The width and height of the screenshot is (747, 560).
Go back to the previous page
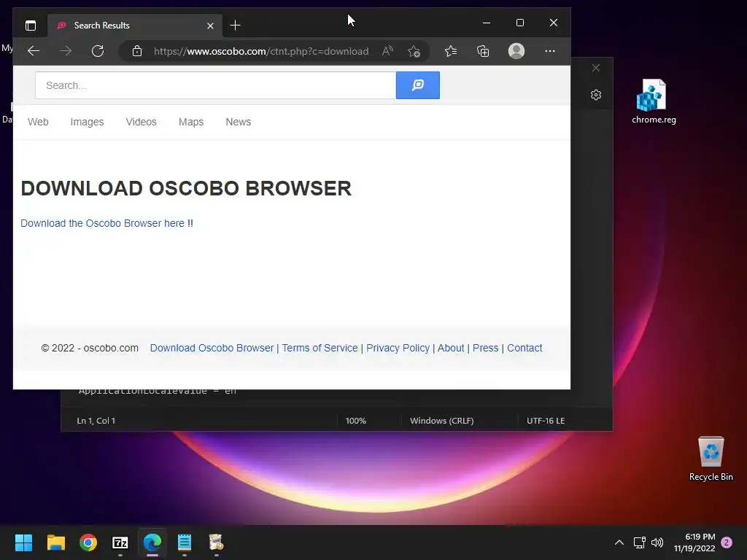34,51
